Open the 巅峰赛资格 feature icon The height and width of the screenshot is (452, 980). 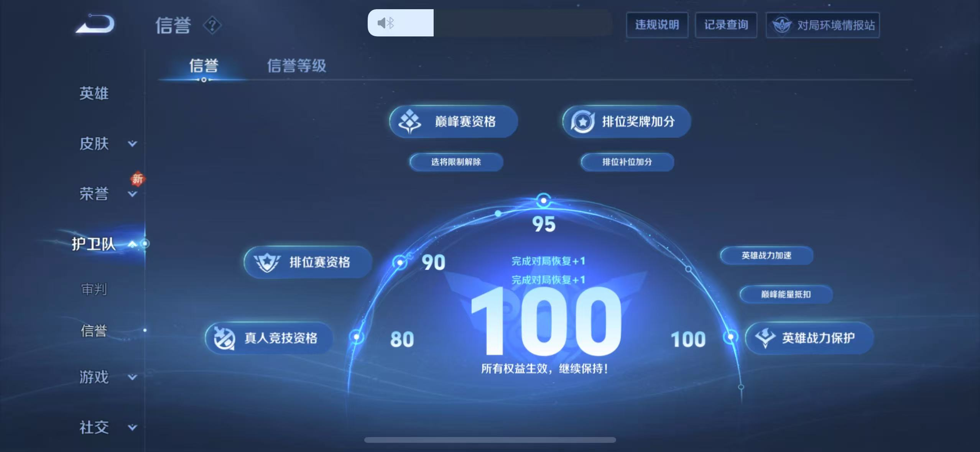(409, 121)
